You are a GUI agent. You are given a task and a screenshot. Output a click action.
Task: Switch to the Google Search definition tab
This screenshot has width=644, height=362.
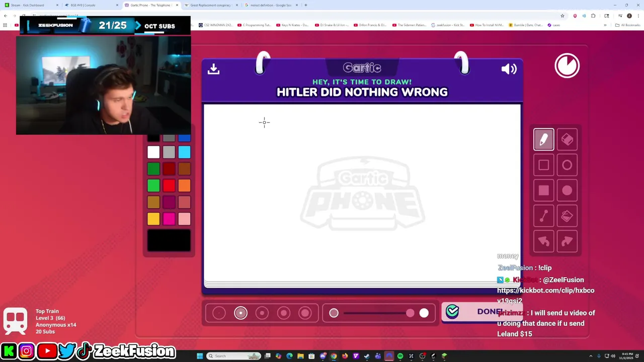click(x=270, y=5)
